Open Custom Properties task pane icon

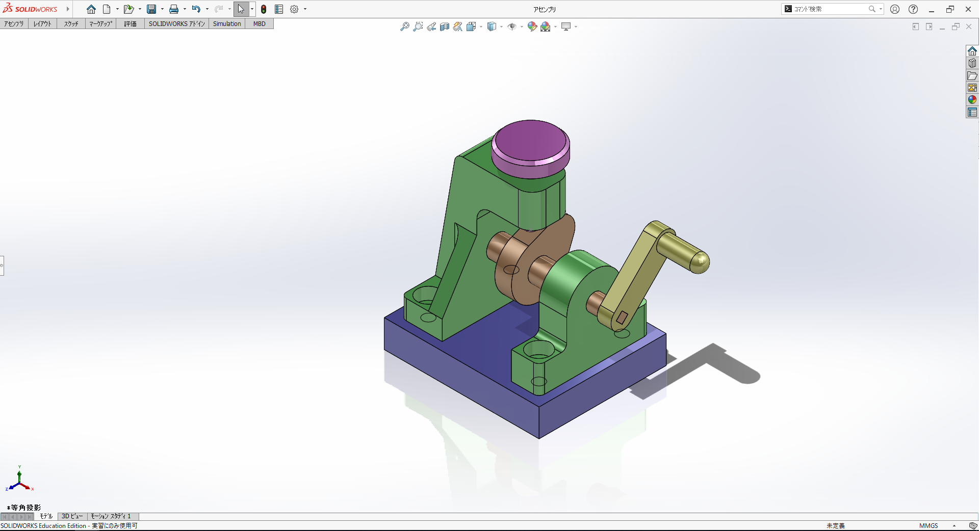(x=972, y=112)
